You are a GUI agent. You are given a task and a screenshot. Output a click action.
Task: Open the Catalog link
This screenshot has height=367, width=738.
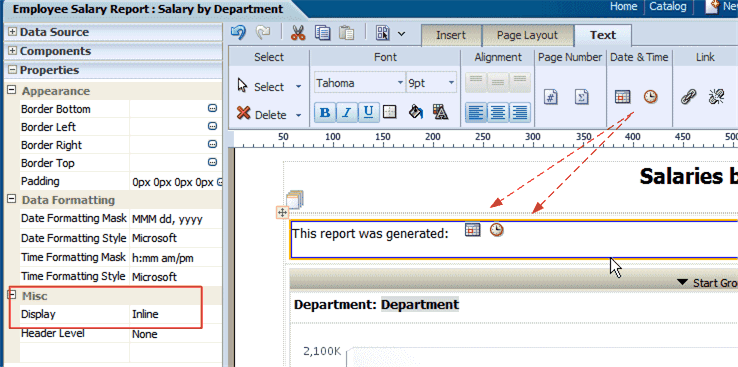pyautogui.click(x=668, y=7)
